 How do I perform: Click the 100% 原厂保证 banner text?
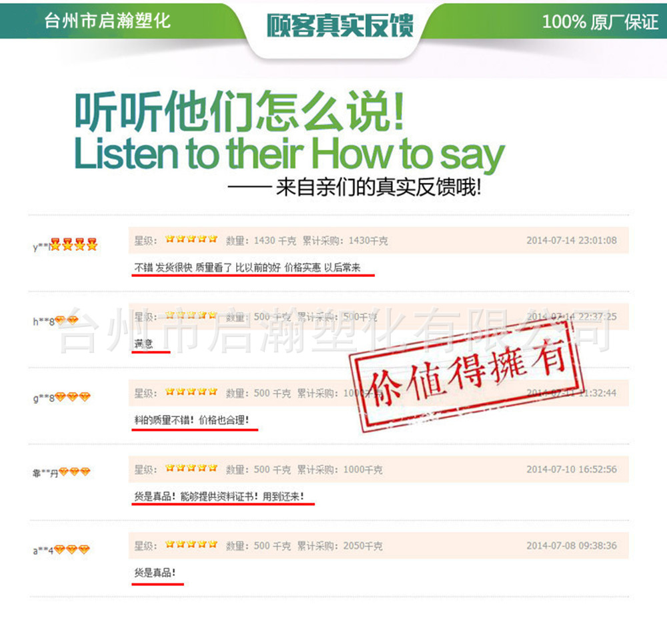600,22
